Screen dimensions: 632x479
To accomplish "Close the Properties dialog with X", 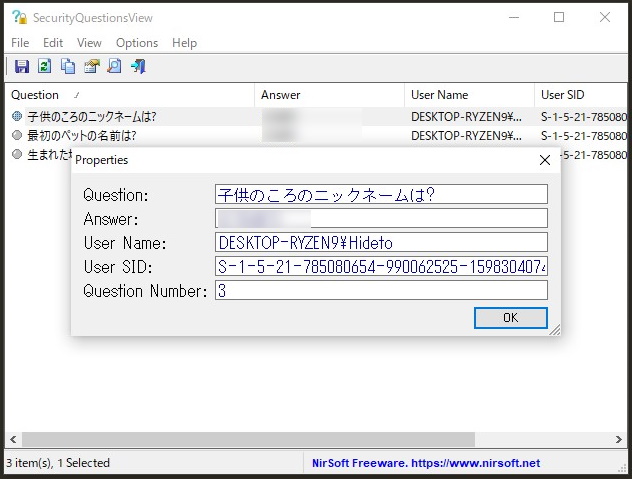I will point(545,160).
